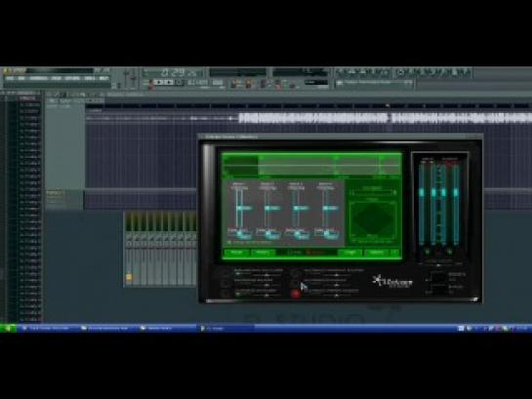Open the CHANNELS menu in FL Studio
Screen dimensions: 532x399
(x=38, y=78)
